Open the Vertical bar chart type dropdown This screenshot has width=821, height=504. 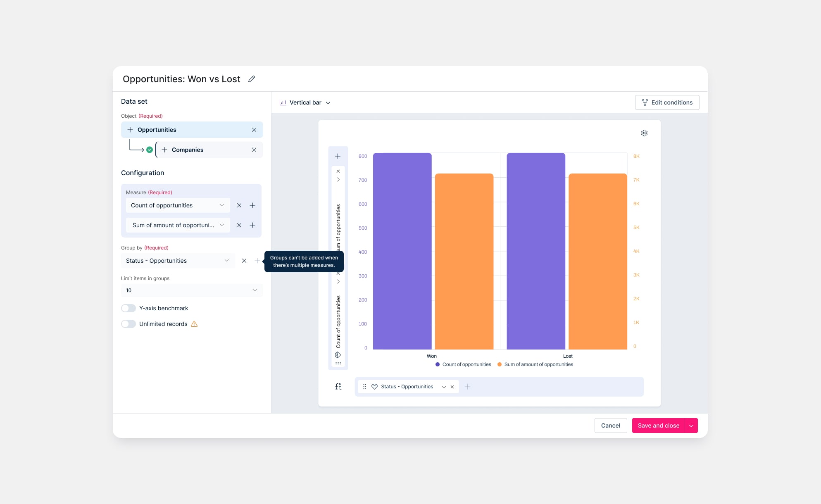pyautogui.click(x=305, y=102)
